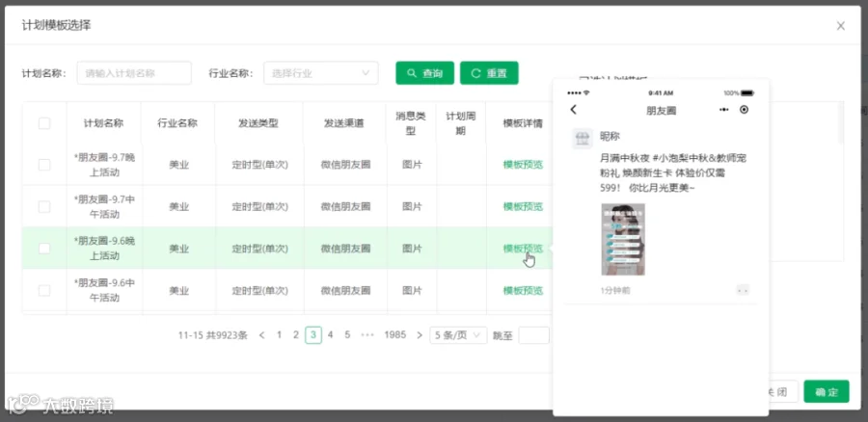Focus the 计划名称 input field
The width and height of the screenshot is (868, 422).
(134, 73)
